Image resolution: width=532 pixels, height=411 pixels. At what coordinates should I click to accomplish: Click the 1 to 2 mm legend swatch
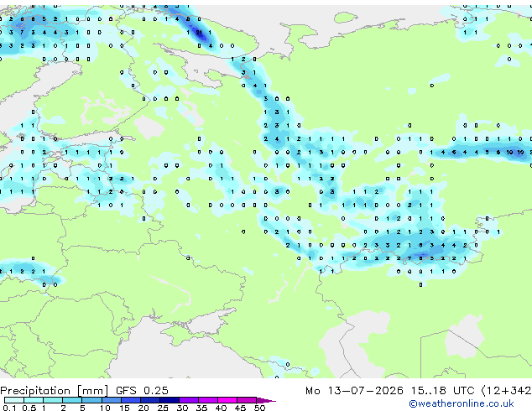click(53, 400)
